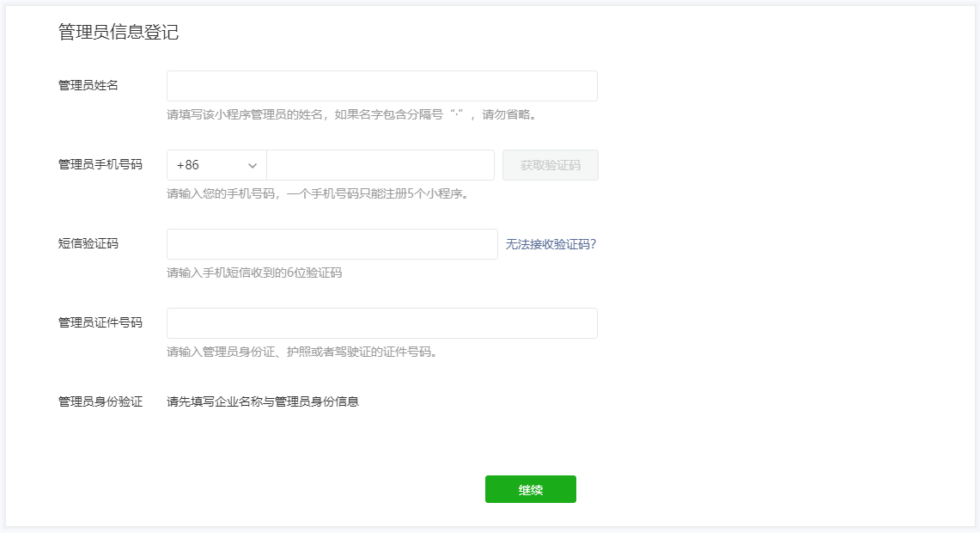Click the 身份证、护照或者驾驶证 hint text
The width and height of the screenshot is (980, 533).
[x=302, y=352]
